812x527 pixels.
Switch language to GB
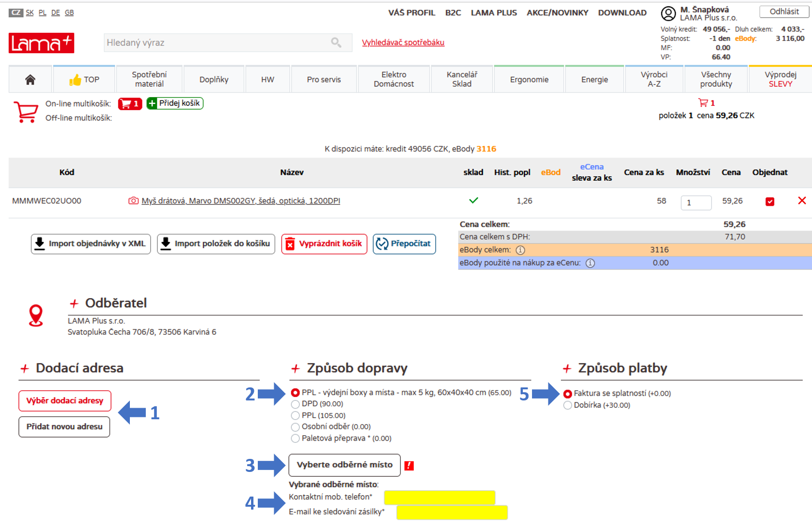[x=70, y=13]
